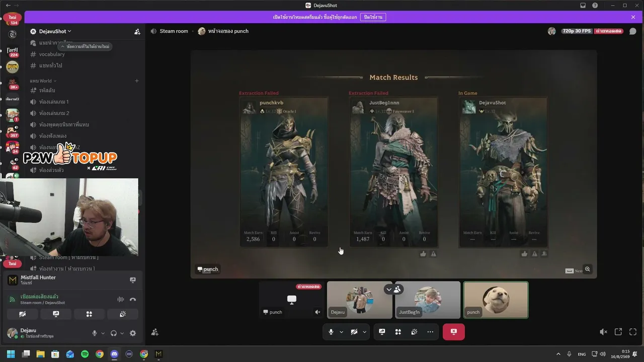Enter full screen mode for the call

coord(633,332)
